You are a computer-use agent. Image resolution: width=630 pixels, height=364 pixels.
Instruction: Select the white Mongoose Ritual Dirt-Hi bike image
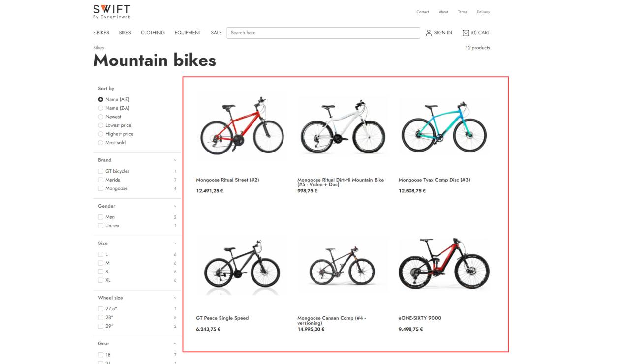(x=343, y=126)
